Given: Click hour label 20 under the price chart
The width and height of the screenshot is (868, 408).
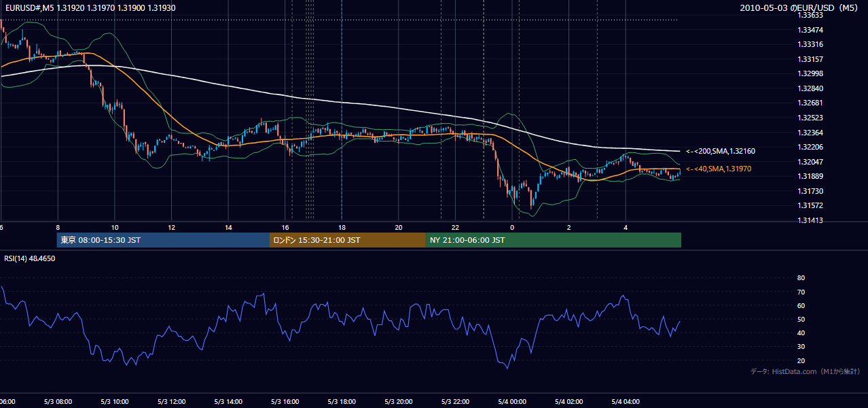Looking at the screenshot, I should [x=399, y=227].
